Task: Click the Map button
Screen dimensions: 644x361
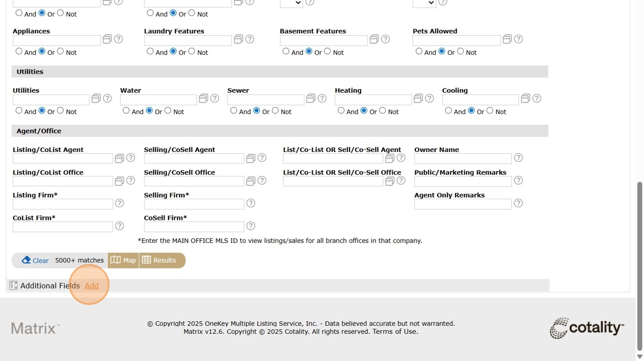Action: [x=124, y=260]
